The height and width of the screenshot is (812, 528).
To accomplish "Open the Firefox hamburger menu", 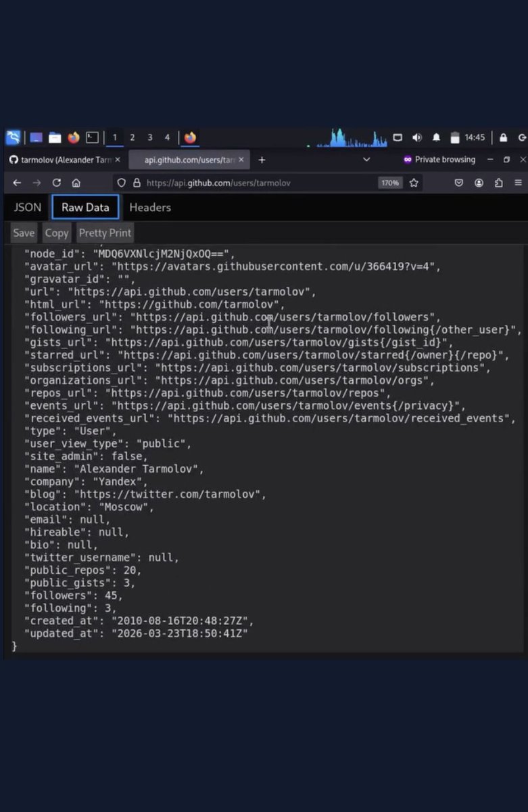I will point(519,183).
